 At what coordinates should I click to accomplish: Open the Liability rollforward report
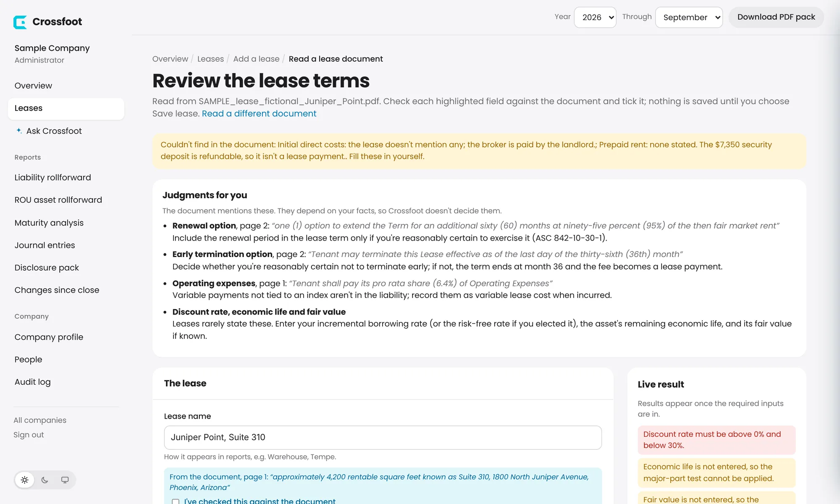click(x=66, y=178)
